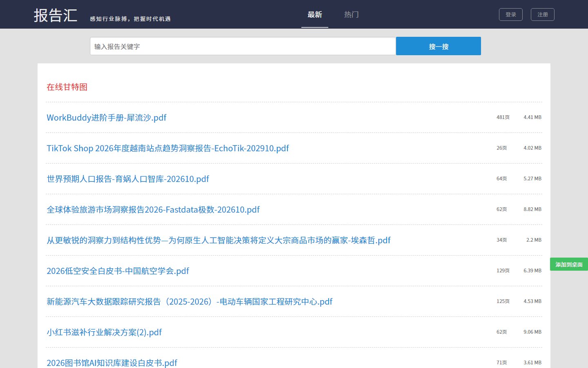Image resolution: width=588 pixels, height=368 pixels.
Task: Open 2026图书馆AI知识库建设白皮书.pdf
Action: point(112,363)
